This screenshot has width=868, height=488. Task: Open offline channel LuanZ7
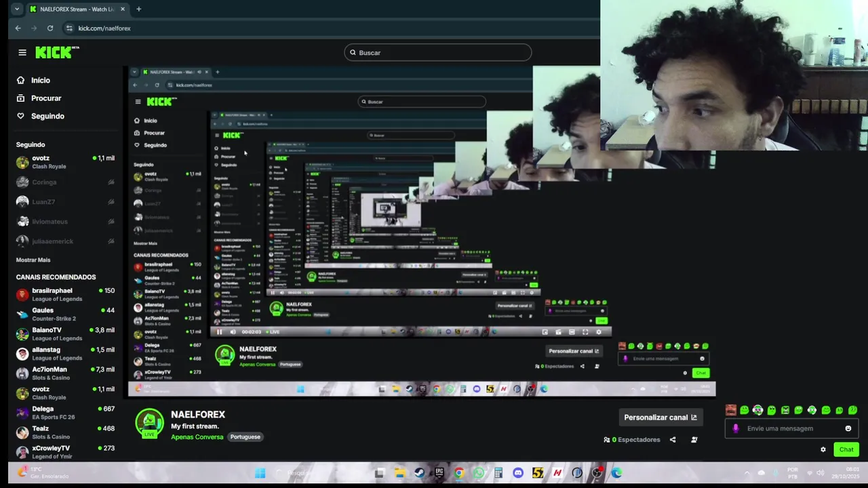pos(65,202)
